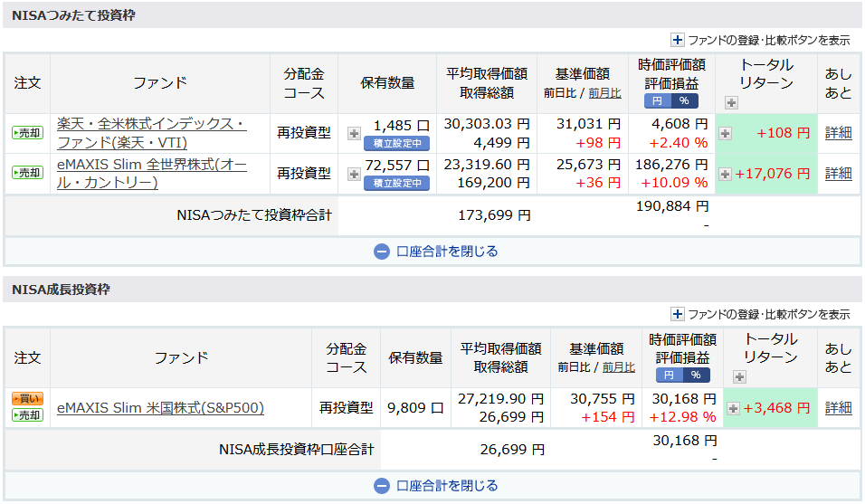Click 売却 sell icon for eMAXIS Slim 全世界株式

(27, 174)
